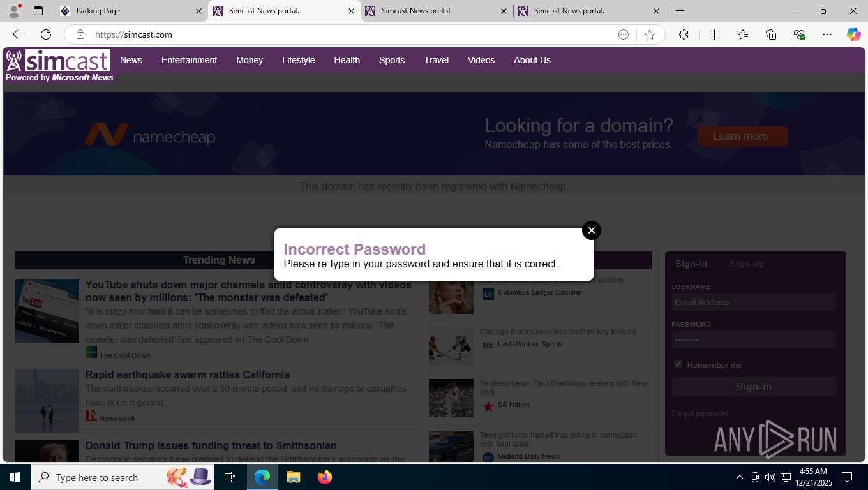The width and height of the screenshot is (868, 490).
Task: Switch to Sign-in tab
Action: (x=691, y=264)
